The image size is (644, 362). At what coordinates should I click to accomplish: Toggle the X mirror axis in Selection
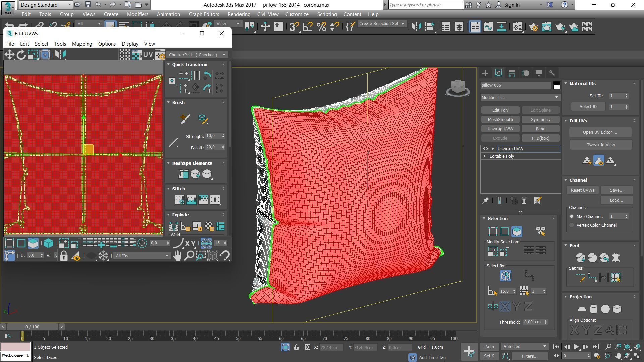[x=505, y=307]
